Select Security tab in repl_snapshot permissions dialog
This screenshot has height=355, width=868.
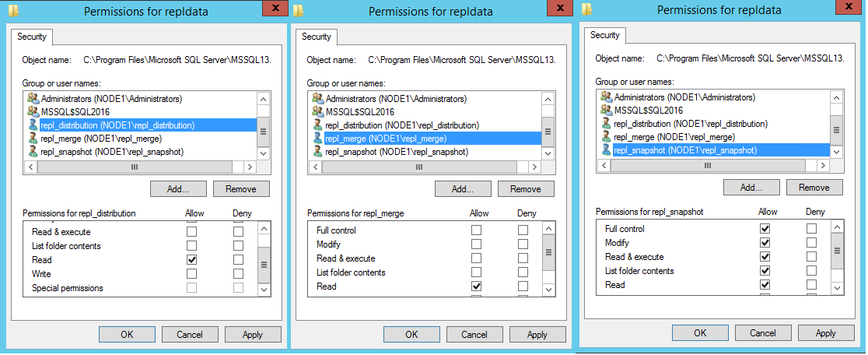604,35
